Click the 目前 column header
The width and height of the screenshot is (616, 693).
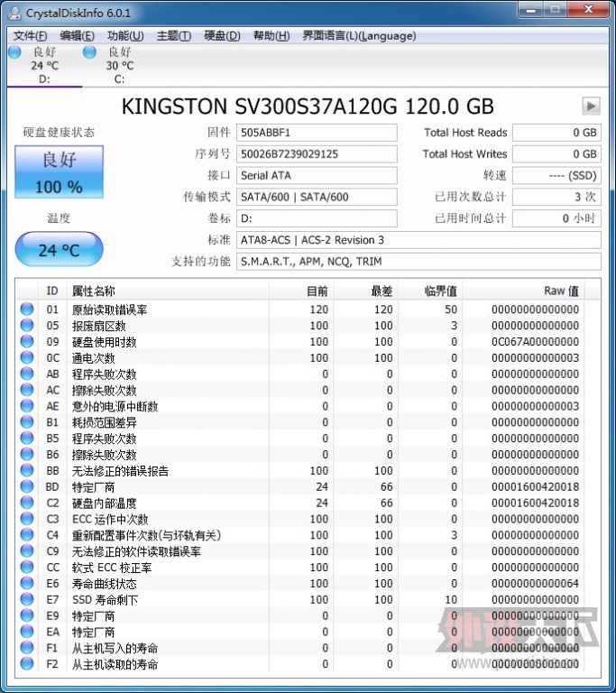[x=300, y=291]
